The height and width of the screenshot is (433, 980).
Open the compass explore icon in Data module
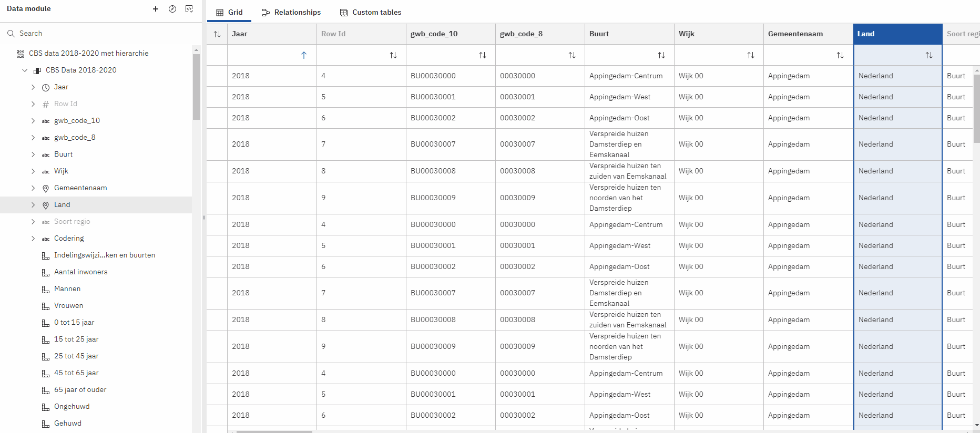tap(172, 9)
